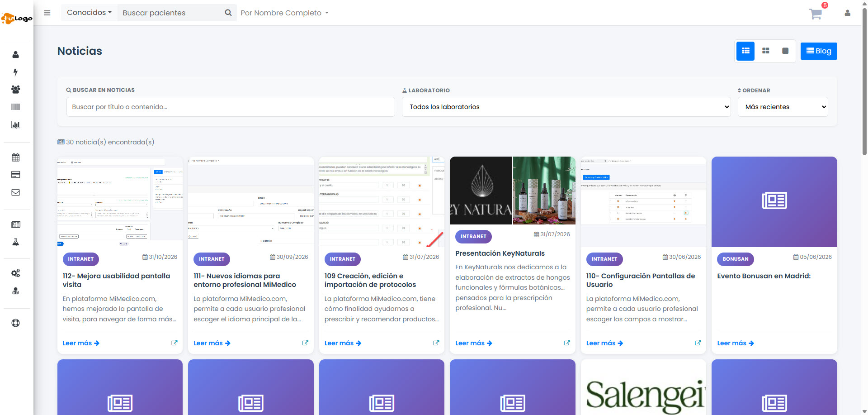Open thumbnail of article 112 Mejora usabilidad
868x415 pixels.
pyautogui.click(x=120, y=202)
